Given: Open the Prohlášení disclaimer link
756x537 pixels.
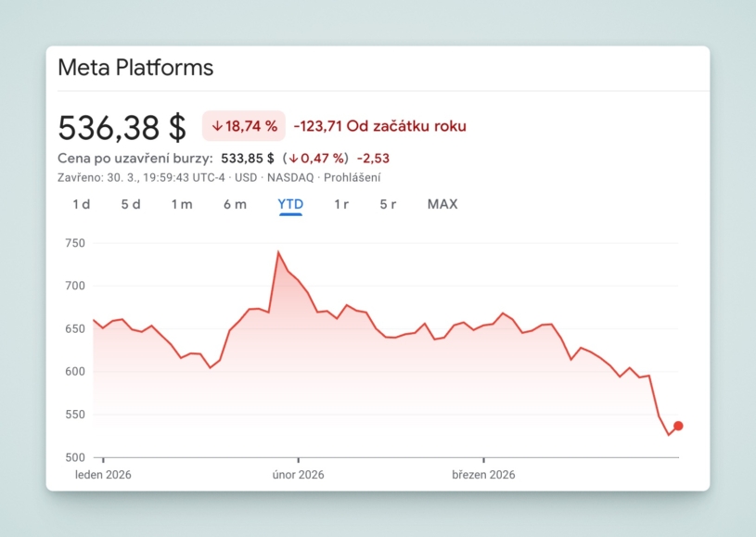Looking at the screenshot, I should pyautogui.click(x=352, y=177).
